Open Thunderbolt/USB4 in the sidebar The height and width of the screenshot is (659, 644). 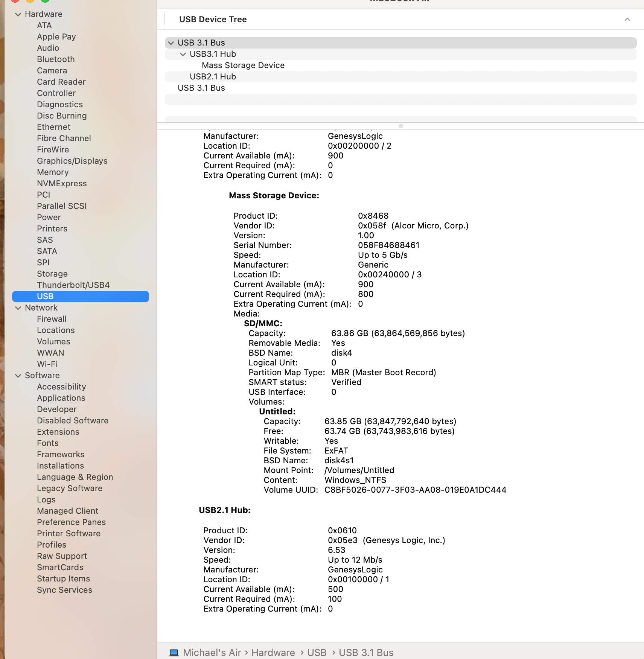click(73, 285)
